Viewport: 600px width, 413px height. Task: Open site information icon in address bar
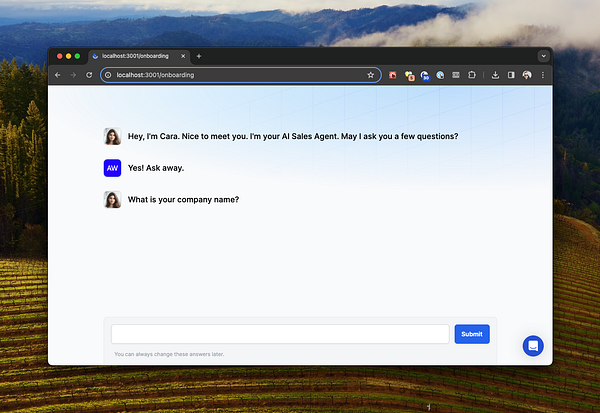(x=108, y=75)
